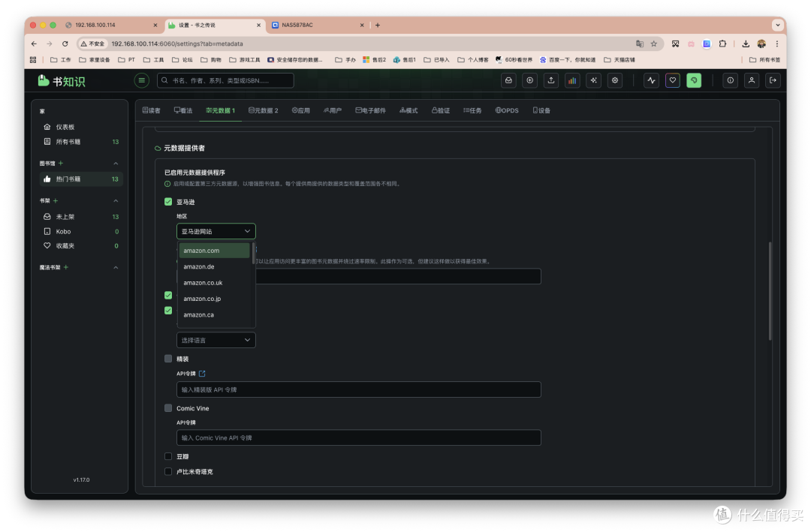Select amazon.co.uk in region list
This screenshot has width=811, height=532.
[214, 283]
